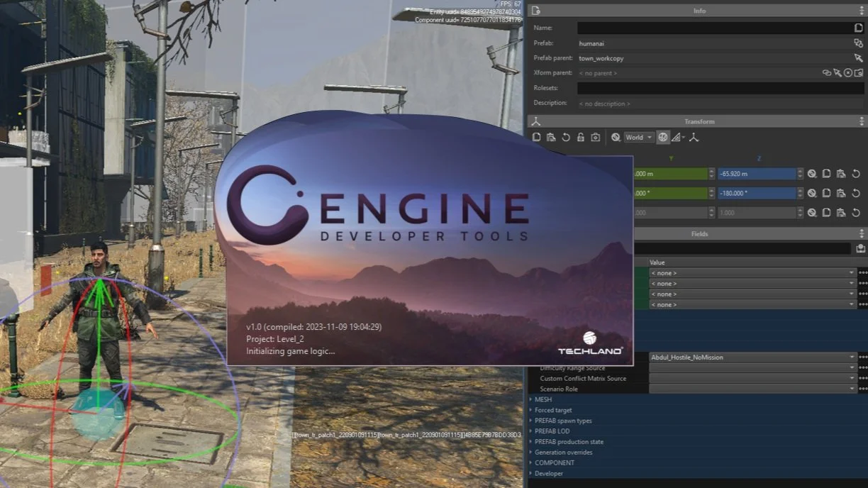The width and height of the screenshot is (868, 488).
Task: Collapse the Fields panel using header arrows
Action: [862, 233]
